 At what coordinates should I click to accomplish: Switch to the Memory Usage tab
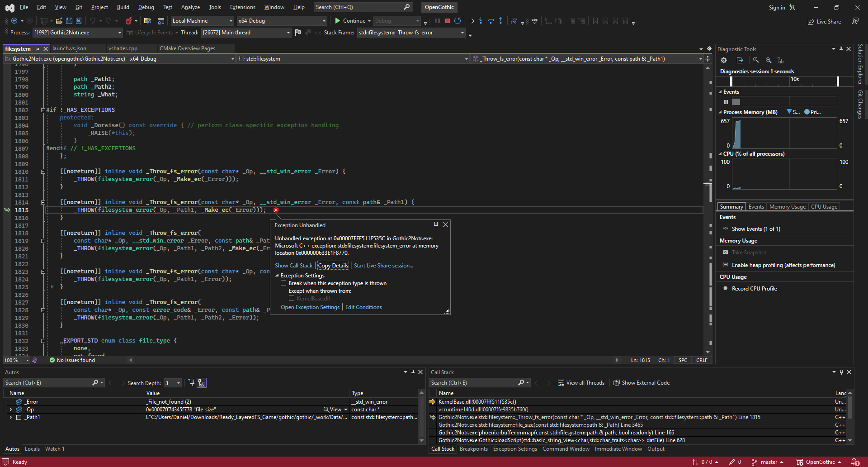tap(787, 206)
